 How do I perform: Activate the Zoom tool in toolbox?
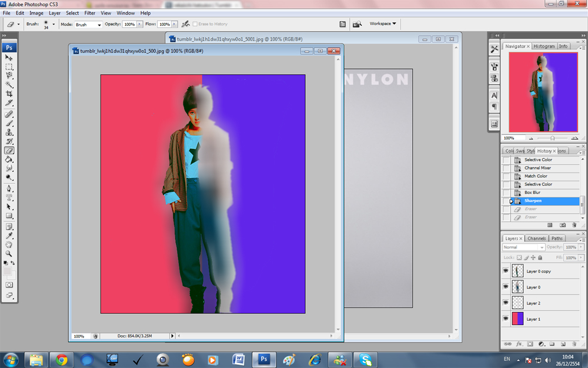click(x=9, y=253)
